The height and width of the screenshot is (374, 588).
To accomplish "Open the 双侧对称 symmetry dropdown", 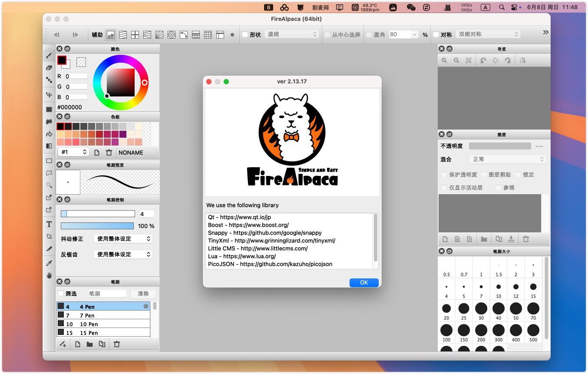I will pyautogui.click(x=488, y=34).
